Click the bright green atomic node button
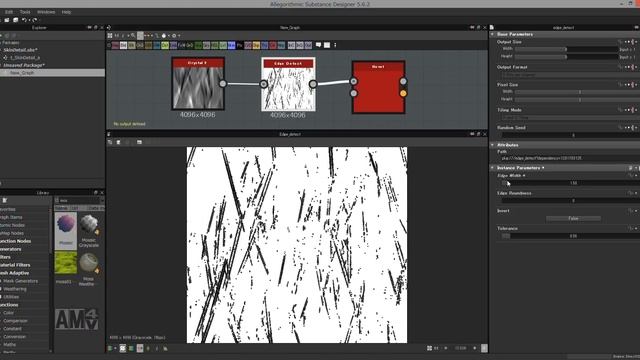The image size is (640, 360). click(x=165, y=45)
